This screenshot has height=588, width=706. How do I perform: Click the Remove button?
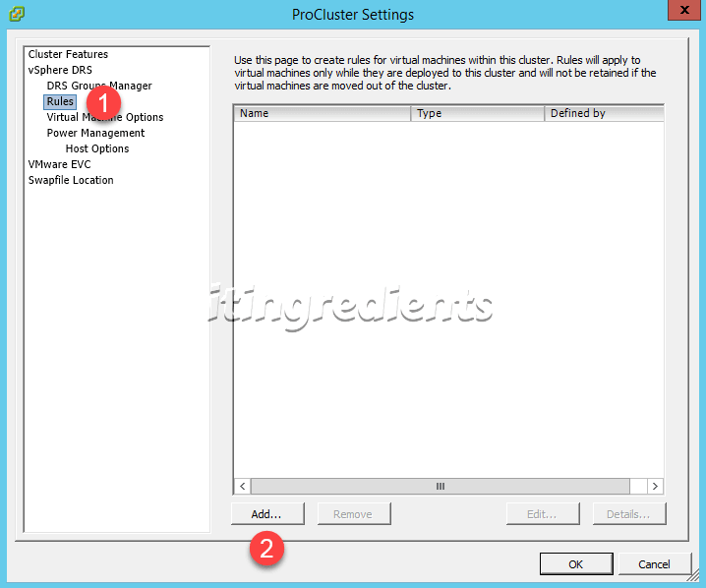click(x=354, y=514)
